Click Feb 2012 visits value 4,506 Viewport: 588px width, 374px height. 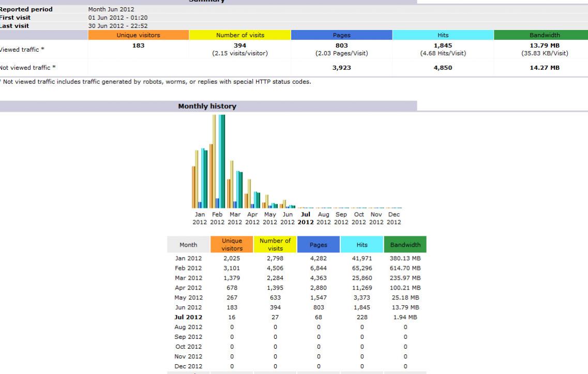[275, 268]
